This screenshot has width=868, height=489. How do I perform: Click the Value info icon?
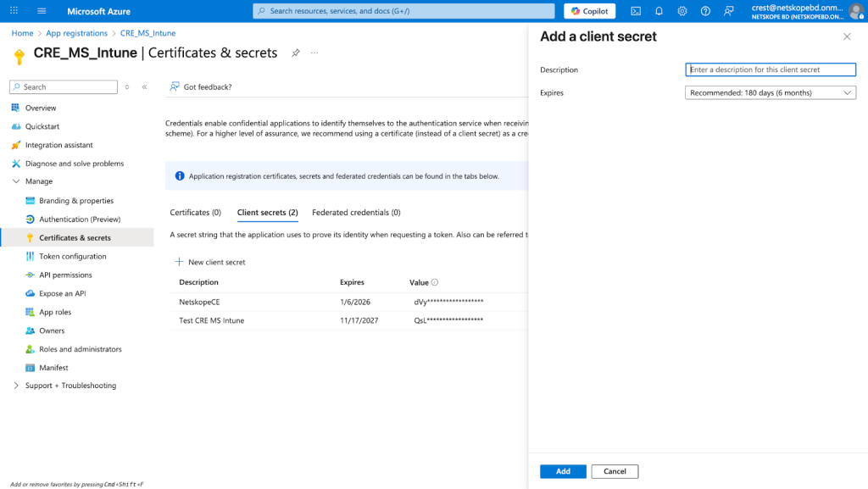coord(435,282)
